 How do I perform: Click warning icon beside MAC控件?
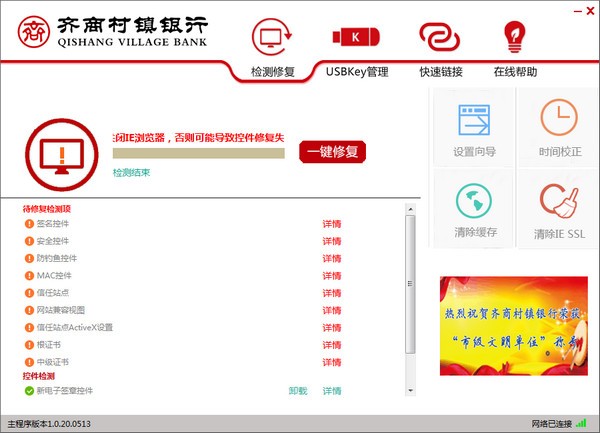pos(29,275)
